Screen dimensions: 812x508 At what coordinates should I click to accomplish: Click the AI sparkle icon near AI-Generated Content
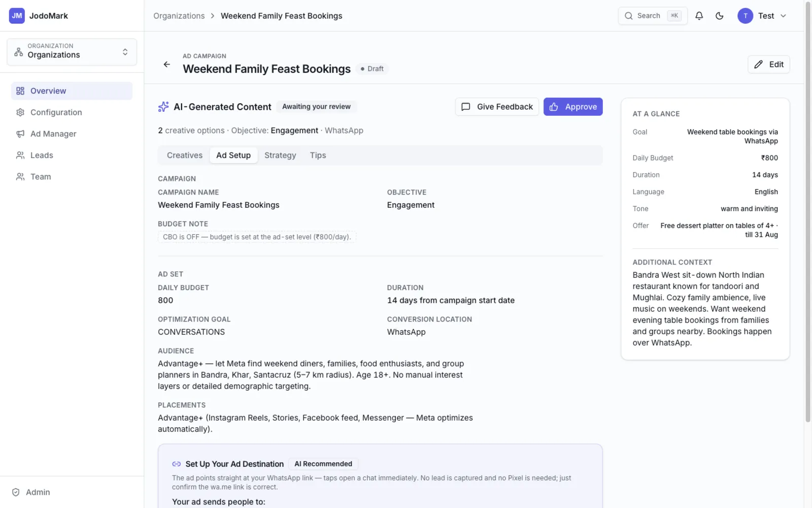point(163,107)
